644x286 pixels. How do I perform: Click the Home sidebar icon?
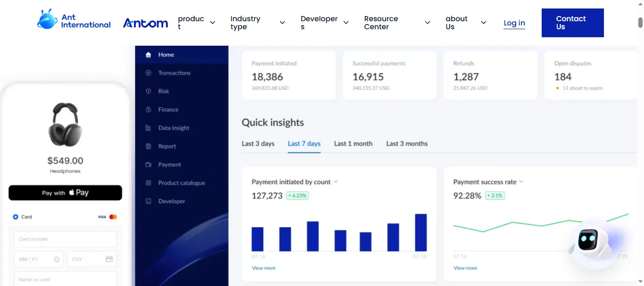click(149, 55)
